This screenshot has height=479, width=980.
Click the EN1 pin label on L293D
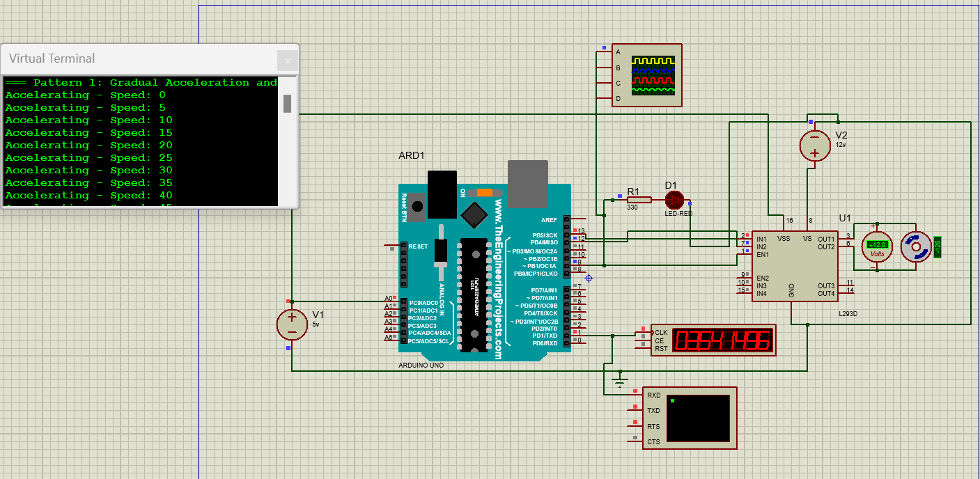pos(763,255)
